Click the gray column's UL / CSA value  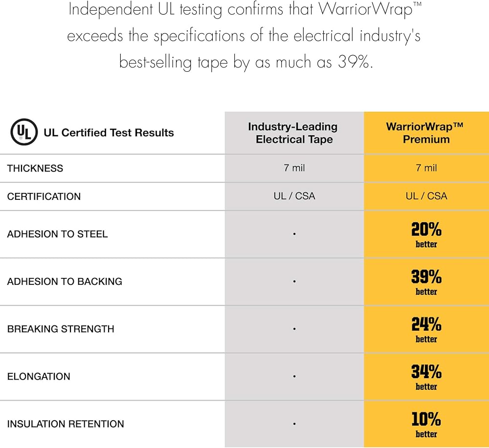pos(294,196)
